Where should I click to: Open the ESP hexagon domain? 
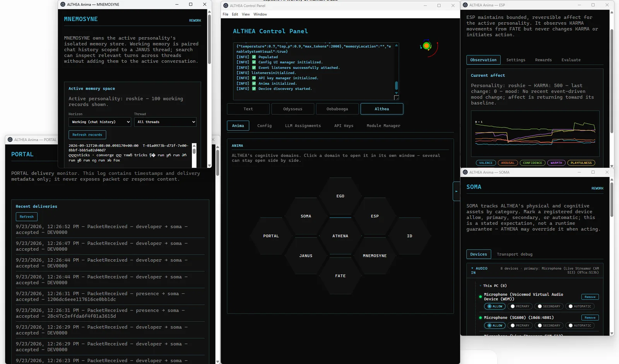tap(374, 216)
